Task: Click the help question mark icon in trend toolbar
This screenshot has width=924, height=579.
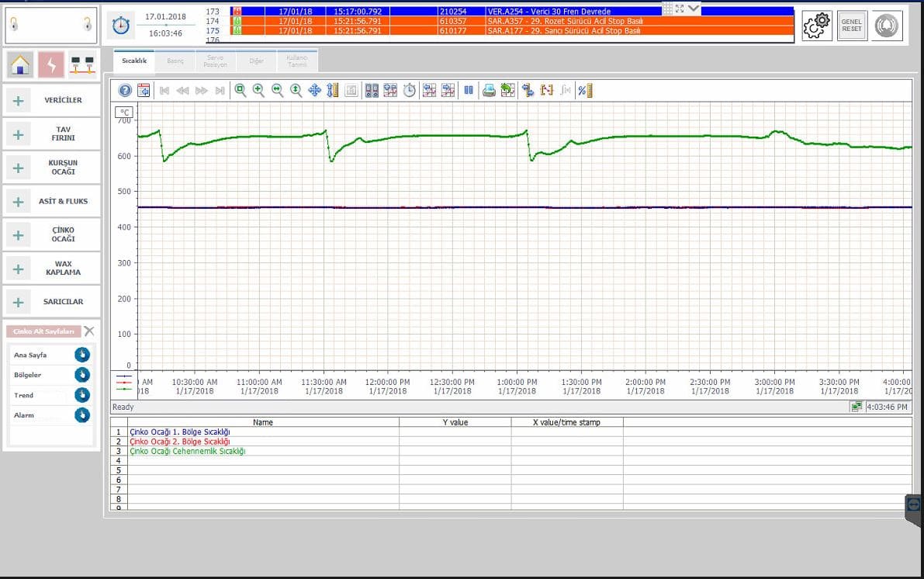Action: pyautogui.click(x=125, y=91)
